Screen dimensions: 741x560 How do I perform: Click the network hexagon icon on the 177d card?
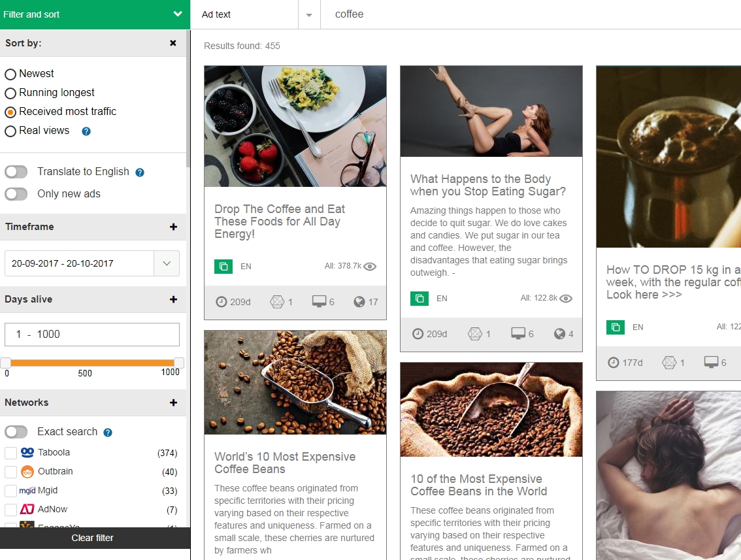pos(669,363)
